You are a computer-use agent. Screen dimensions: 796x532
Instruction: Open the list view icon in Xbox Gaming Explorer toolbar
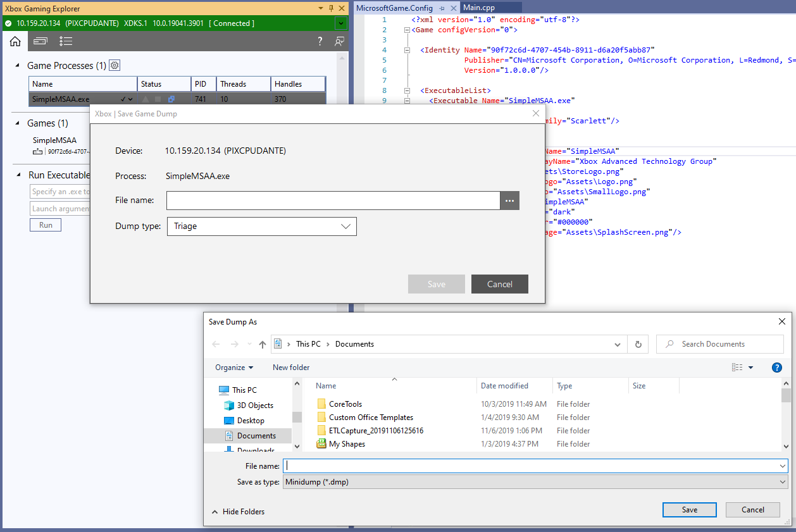[x=66, y=41]
